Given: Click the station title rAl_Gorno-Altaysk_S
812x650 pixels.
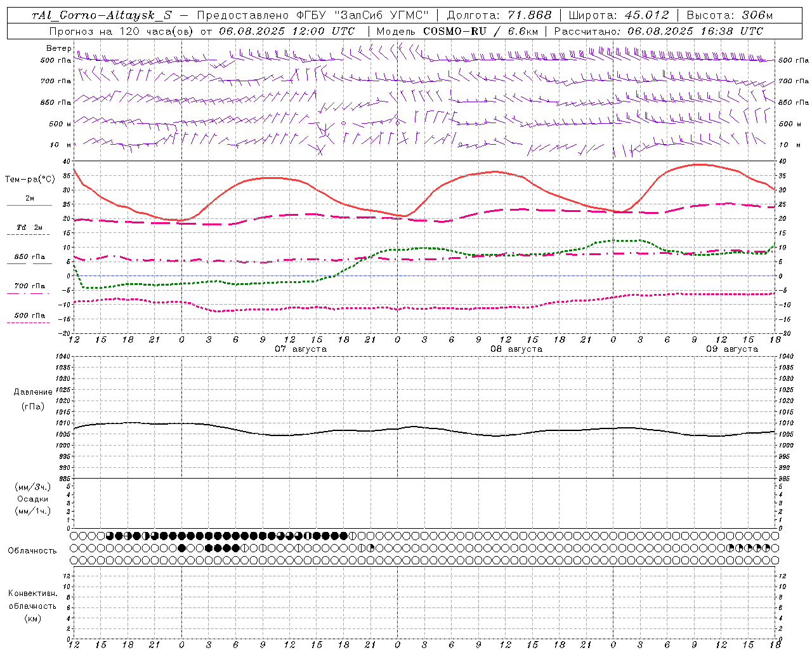Looking at the screenshot, I should (101, 15).
